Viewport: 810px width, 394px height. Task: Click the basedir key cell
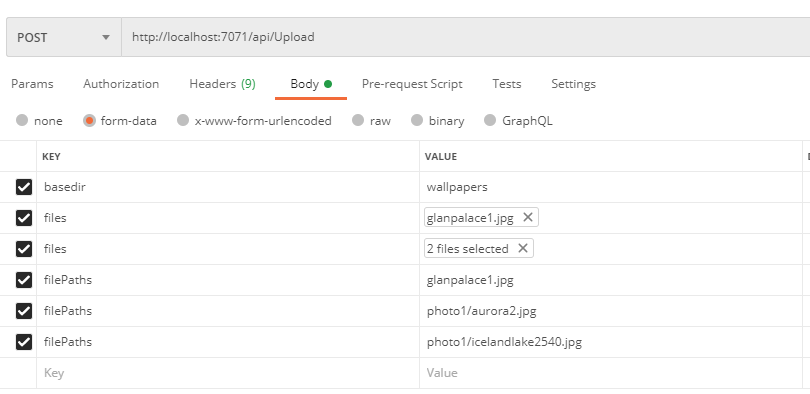click(228, 187)
